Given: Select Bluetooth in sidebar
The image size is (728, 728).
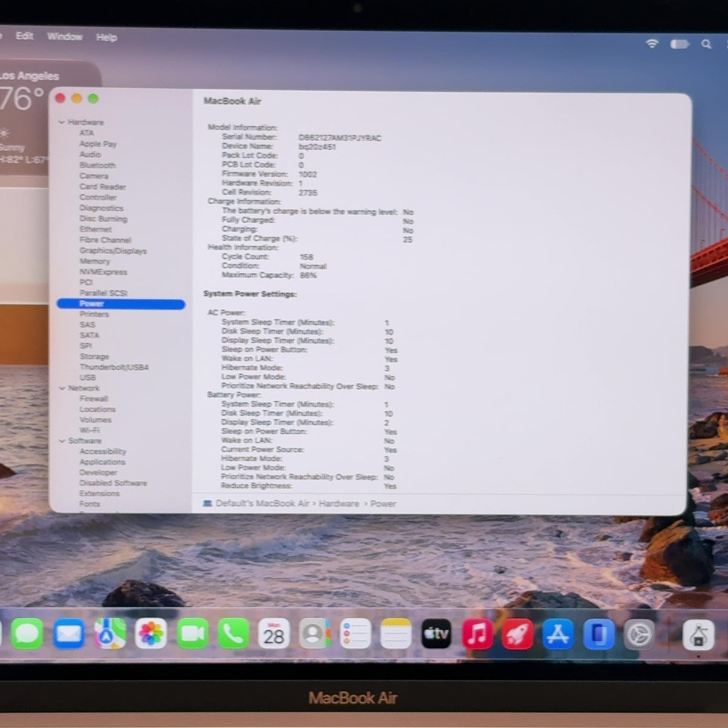Looking at the screenshot, I should click(97, 165).
